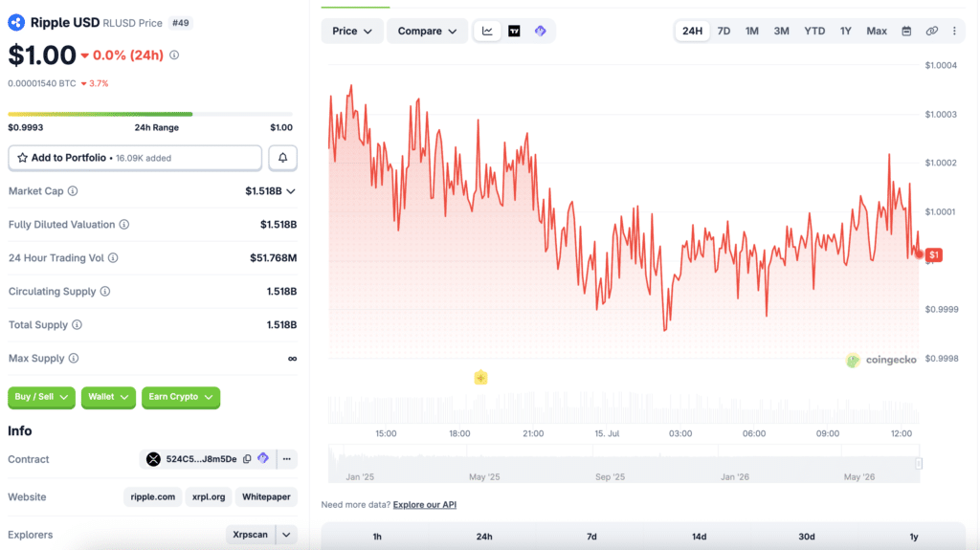This screenshot has width=980, height=550.
Task: Click the $0.9993 range low value
Action: 26,127
